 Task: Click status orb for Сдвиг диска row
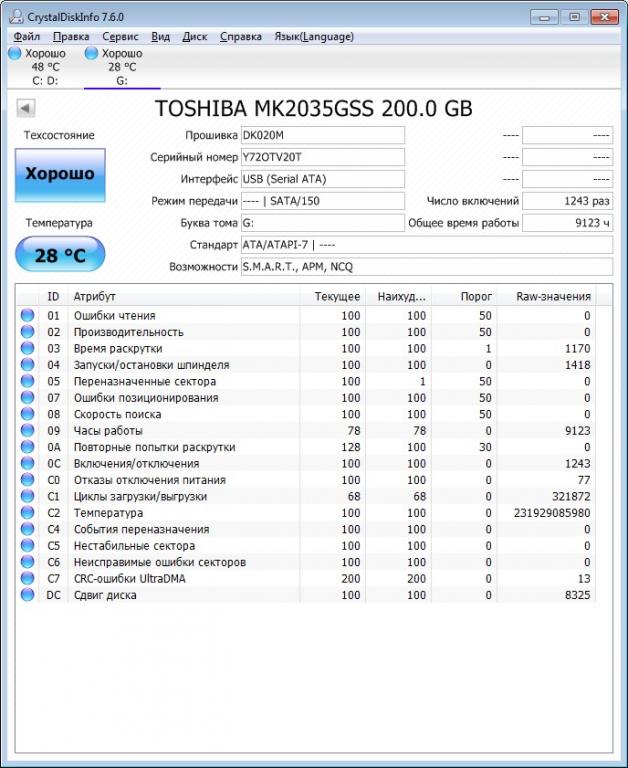tap(27, 595)
